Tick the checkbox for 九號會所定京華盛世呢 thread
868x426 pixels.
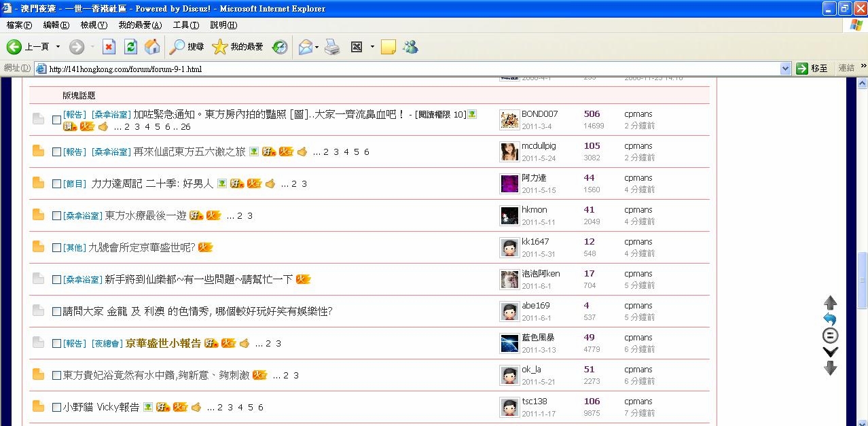click(57, 248)
